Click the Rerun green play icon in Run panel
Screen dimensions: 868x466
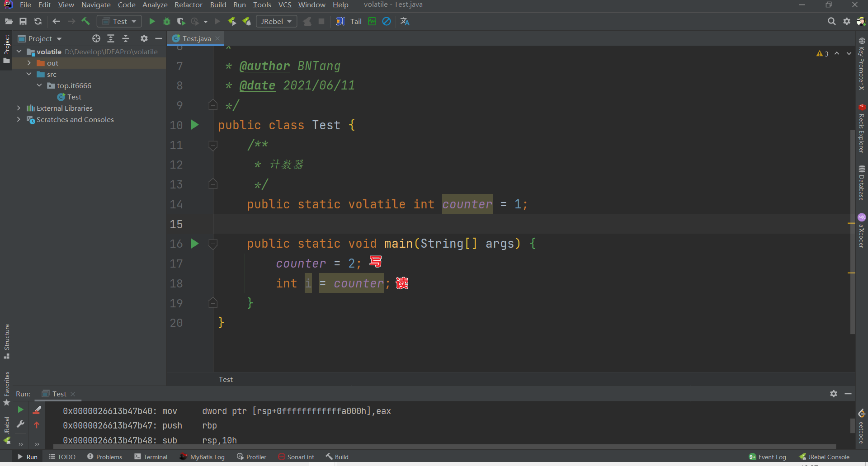point(20,410)
